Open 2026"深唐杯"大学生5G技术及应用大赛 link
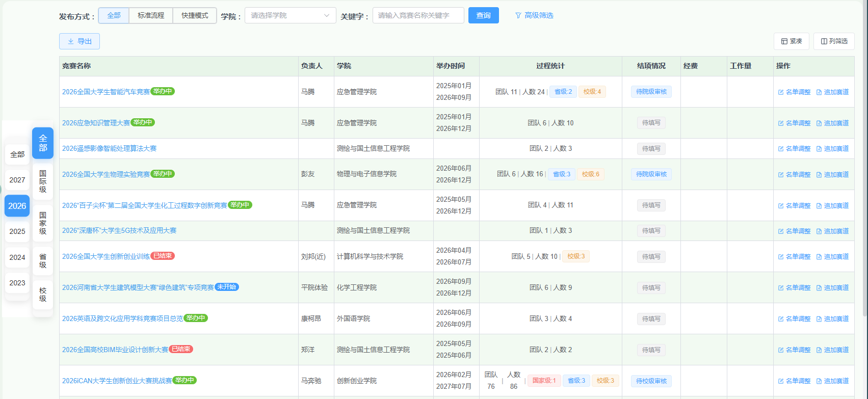This screenshot has width=868, height=399. point(119,230)
